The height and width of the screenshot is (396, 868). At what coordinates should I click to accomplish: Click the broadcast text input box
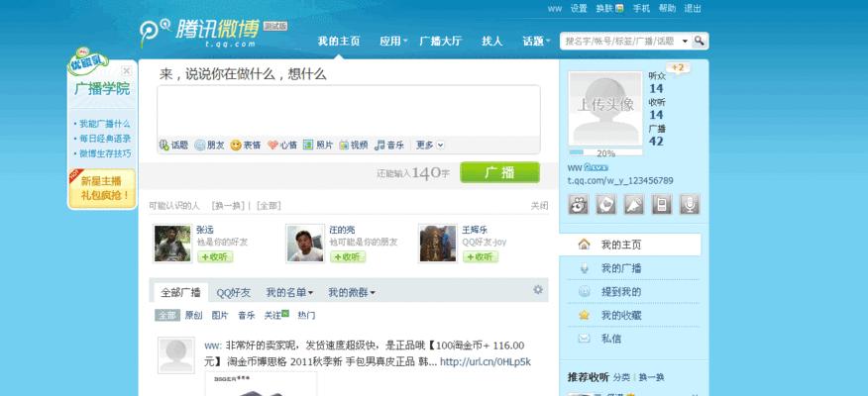tap(349, 111)
